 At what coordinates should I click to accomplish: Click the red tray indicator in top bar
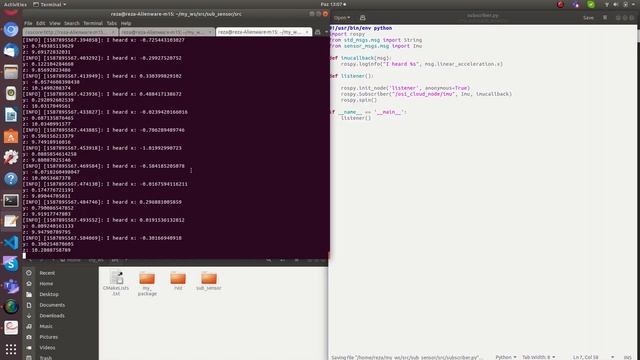click(560, 4)
